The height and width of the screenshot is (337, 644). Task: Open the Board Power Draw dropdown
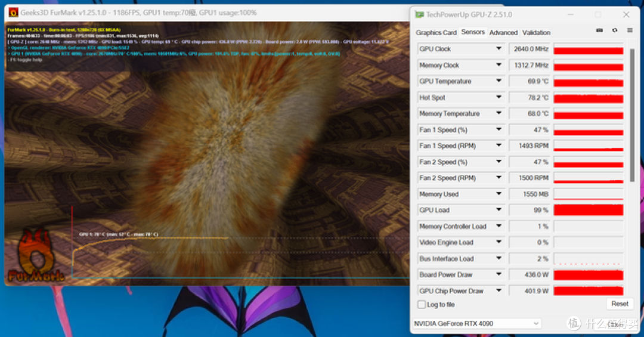[x=499, y=274]
